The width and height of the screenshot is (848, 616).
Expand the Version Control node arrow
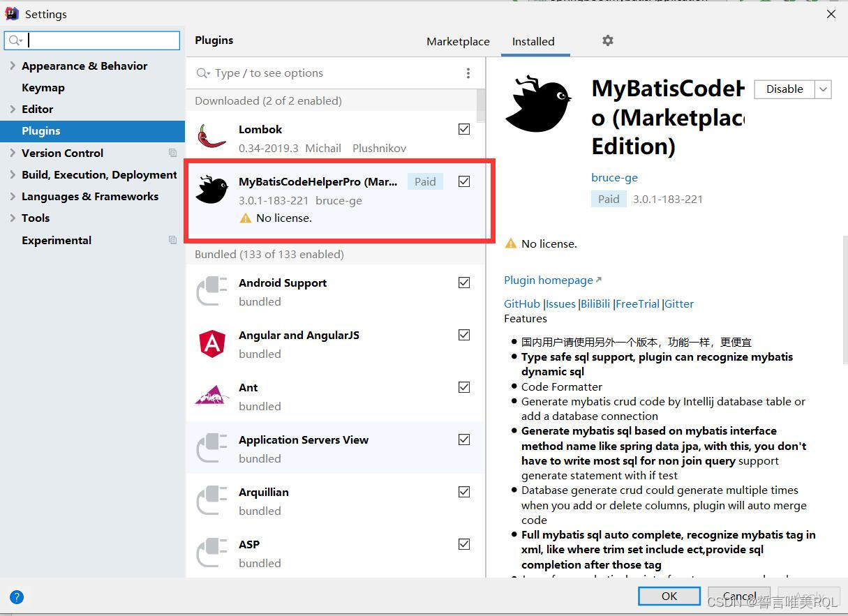pos(13,153)
